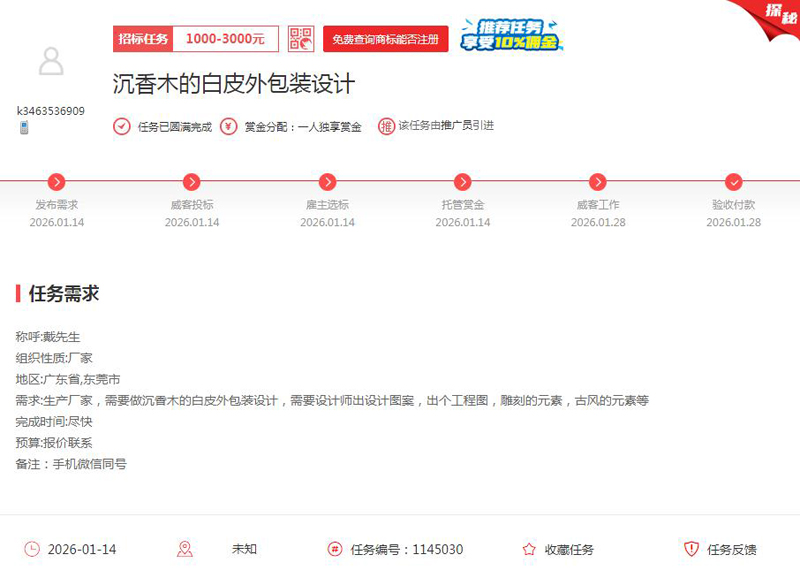Click the 未知 location text
Image resolution: width=800 pixels, height=570 pixels.
tap(244, 549)
